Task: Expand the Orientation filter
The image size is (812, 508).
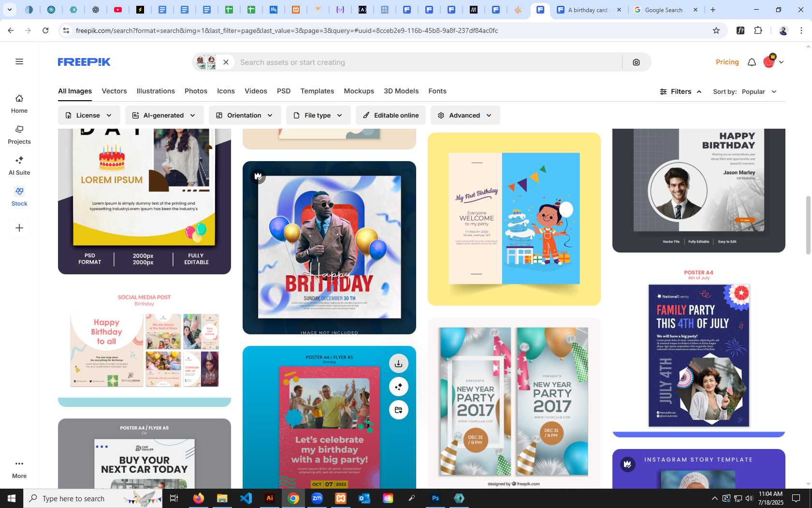Action: coord(245,115)
